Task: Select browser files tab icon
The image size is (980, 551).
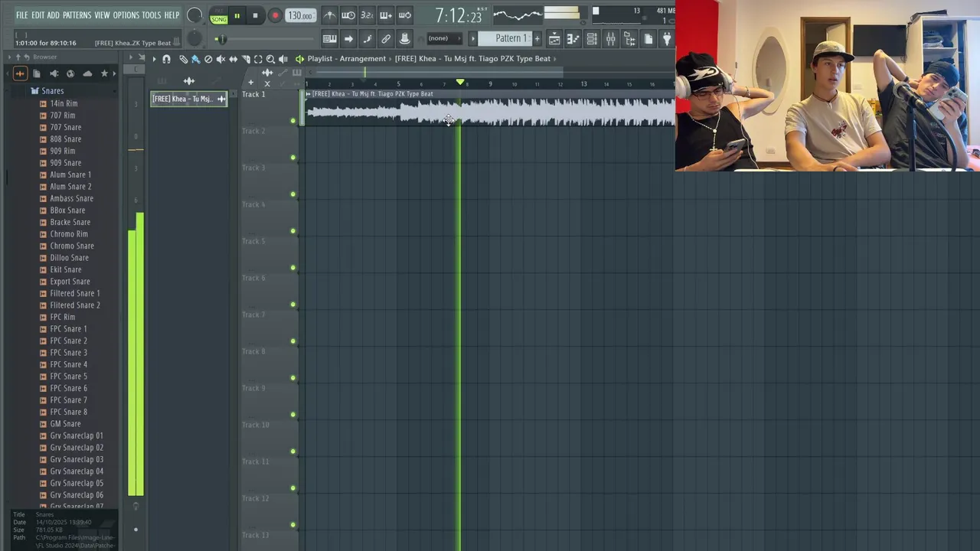Action: point(37,73)
